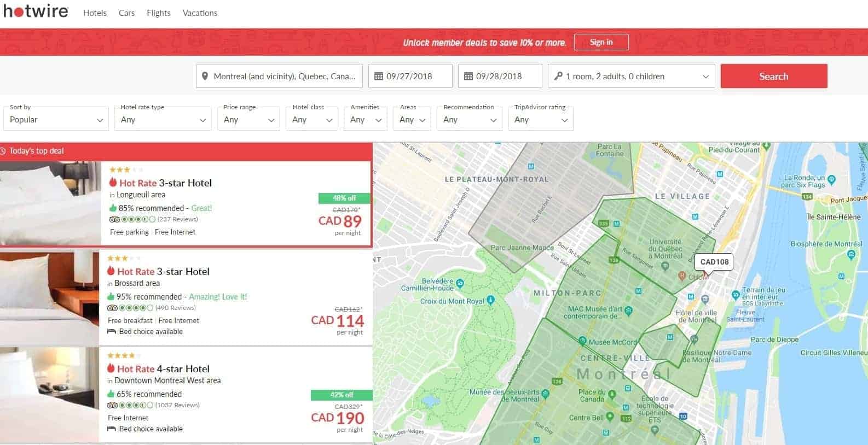The image size is (868, 445).
Task: Open the Price range dropdown
Action: coord(248,120)
